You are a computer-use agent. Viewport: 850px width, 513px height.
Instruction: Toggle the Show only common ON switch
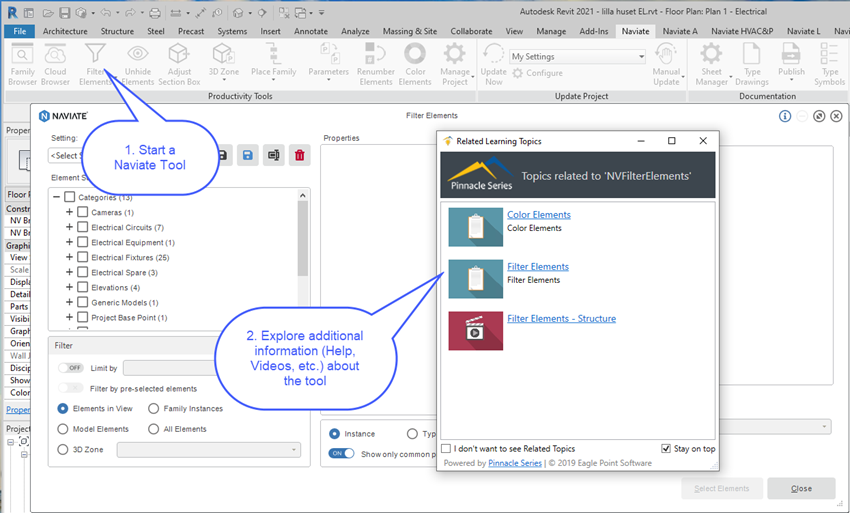tap(342, 453)
